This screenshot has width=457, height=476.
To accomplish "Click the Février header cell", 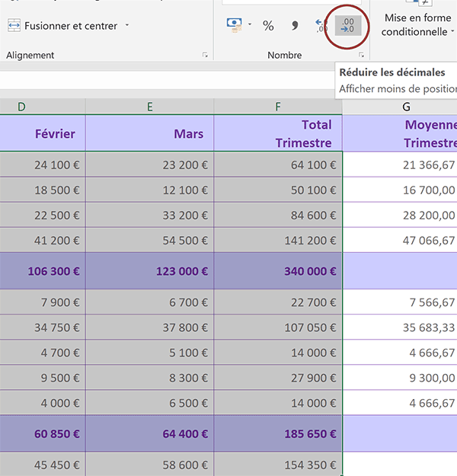I will coord(43,133).
